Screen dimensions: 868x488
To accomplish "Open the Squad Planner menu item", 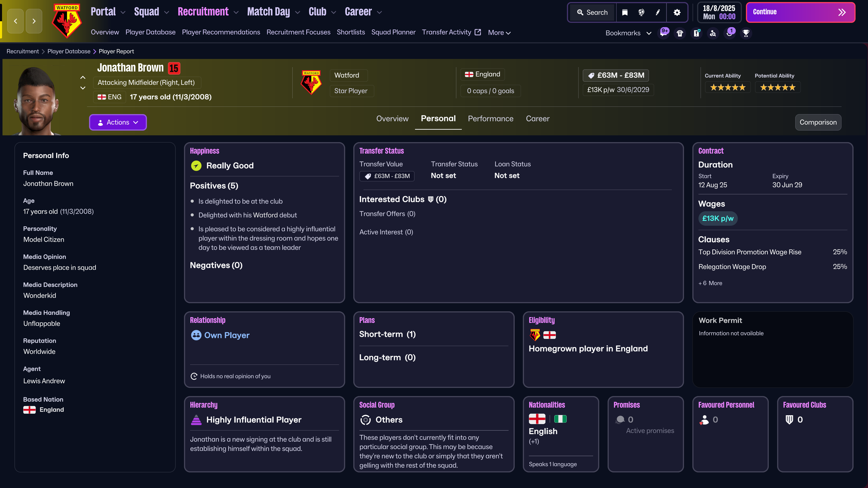I will click(x=393, y=32).
